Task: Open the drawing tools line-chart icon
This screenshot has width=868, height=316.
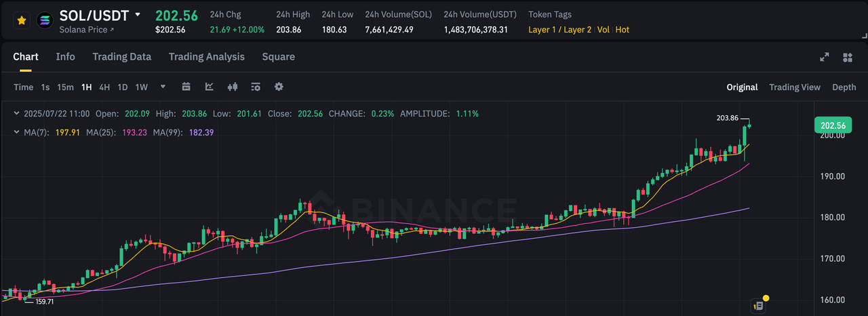Action: coord(210,87)
